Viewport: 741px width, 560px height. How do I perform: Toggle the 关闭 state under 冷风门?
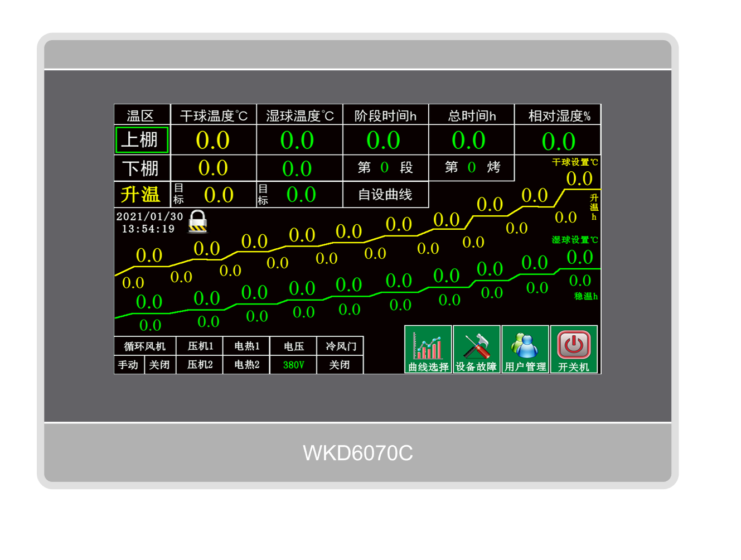pos(340,365)
